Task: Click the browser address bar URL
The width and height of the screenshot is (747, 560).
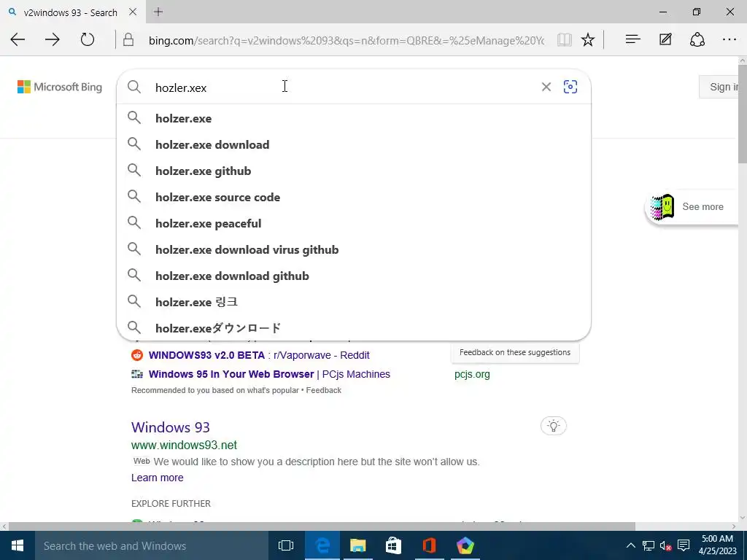Action: click(x=347, y=41)
